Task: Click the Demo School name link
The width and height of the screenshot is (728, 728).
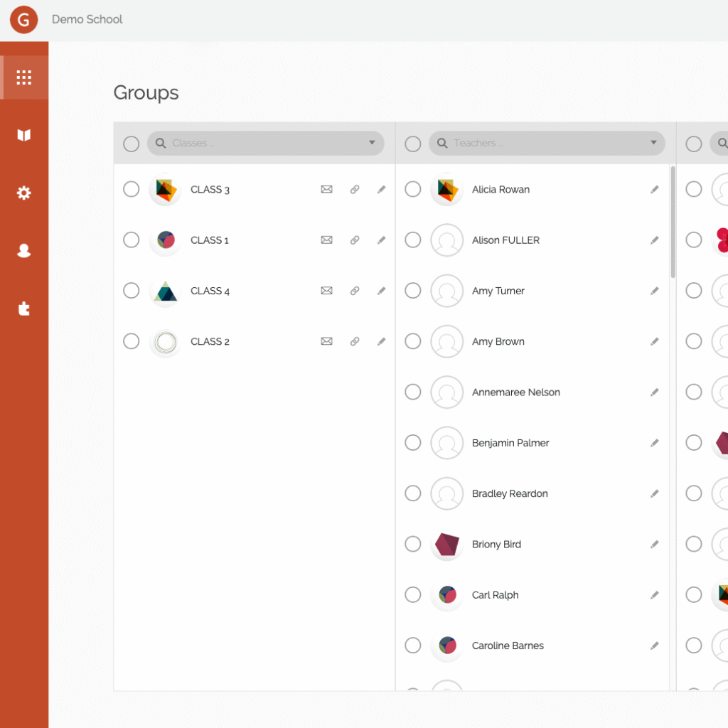Action: [87, 19]
